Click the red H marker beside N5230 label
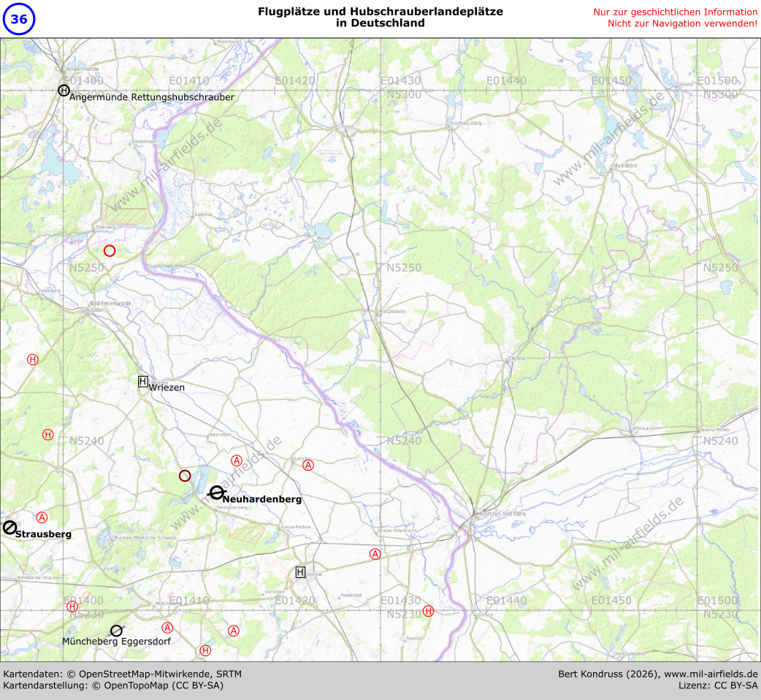The width and height of the screenshot is (761, 700). click(429, 611)
